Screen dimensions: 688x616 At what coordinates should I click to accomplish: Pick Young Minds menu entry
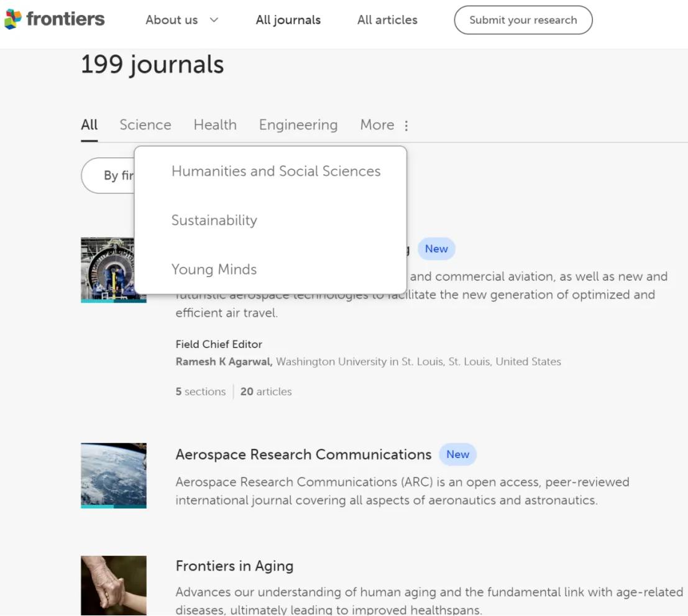pyautogui.click(x=214, y=269)
